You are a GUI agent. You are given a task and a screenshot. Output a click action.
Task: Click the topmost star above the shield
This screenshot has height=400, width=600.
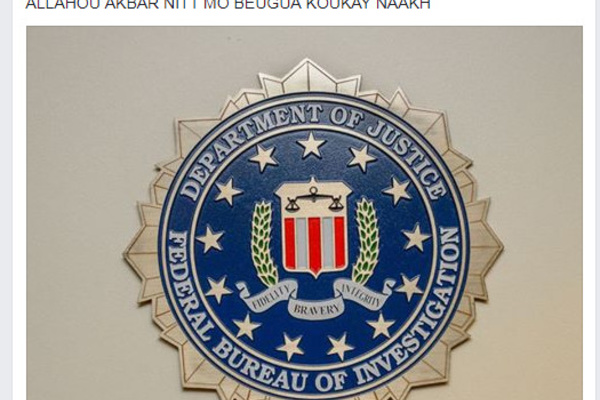(311, 144)
